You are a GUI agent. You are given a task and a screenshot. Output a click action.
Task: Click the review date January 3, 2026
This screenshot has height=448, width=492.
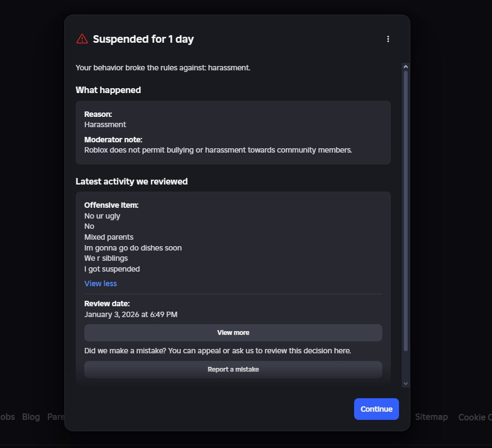tap(131, 314)
